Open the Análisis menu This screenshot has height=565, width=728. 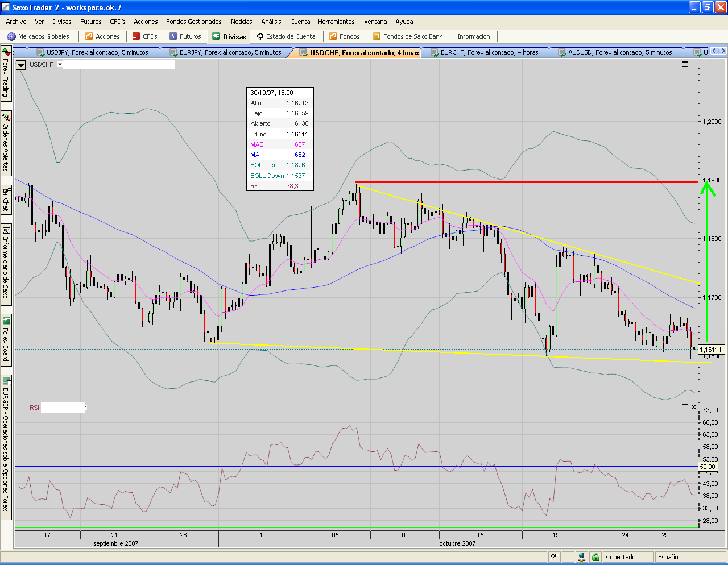(271, 22)
